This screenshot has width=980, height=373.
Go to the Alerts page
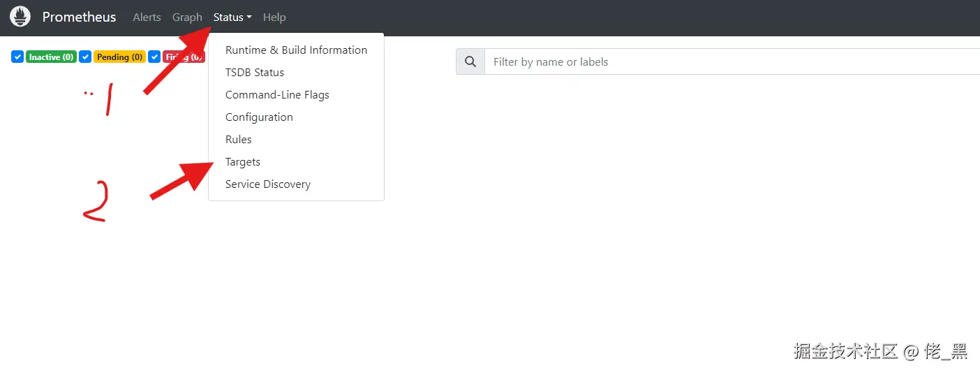pos(147,17)
